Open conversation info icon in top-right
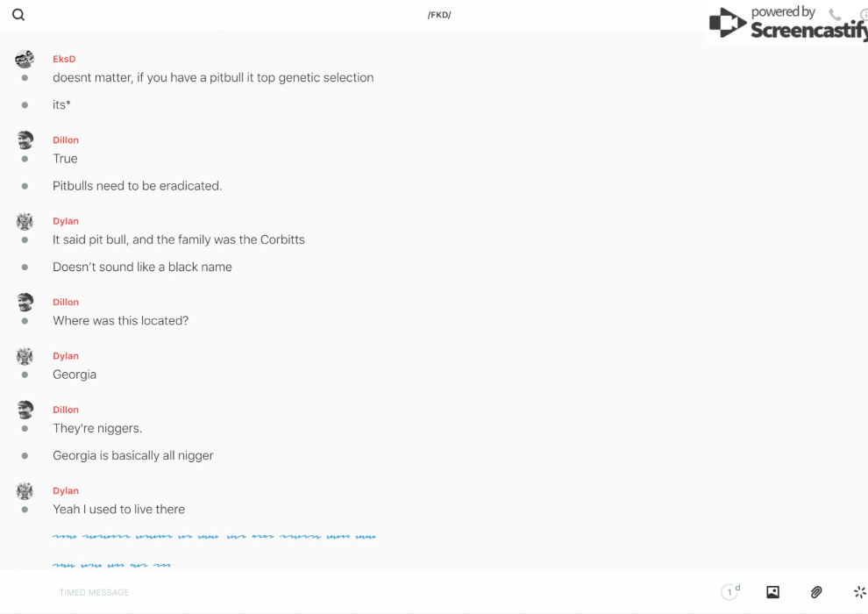This screenshot has width=868, height=614. [x=864, y=15]
